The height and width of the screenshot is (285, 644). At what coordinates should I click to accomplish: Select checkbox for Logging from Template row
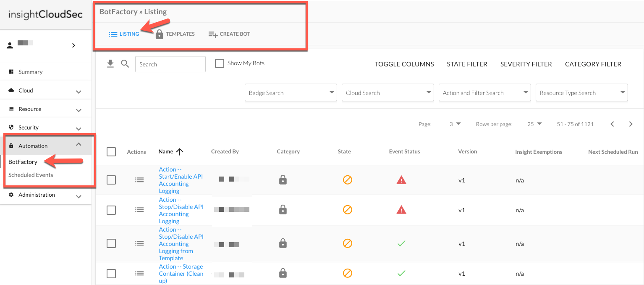point(111,243)
